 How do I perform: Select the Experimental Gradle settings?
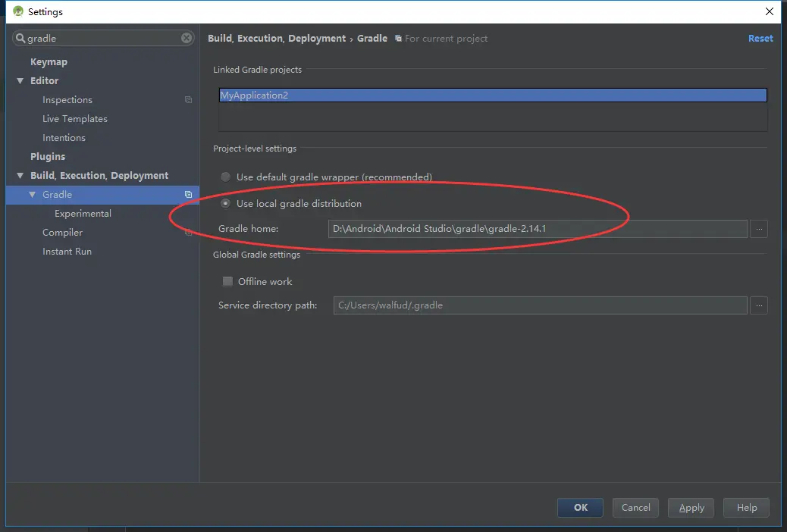[x=83, y=213]
